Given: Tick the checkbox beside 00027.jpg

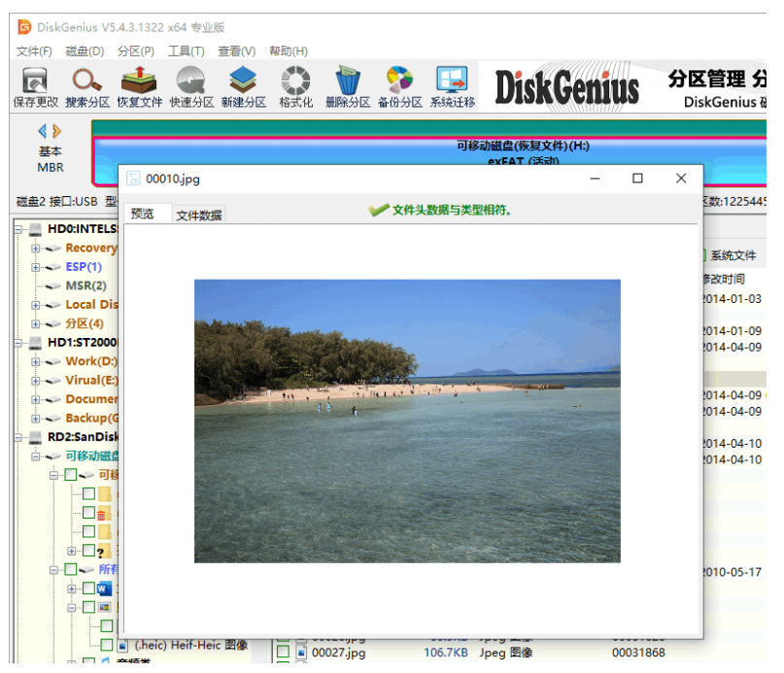Looking at the screenshot, I should pyautogui.click(x=284, y=653).
